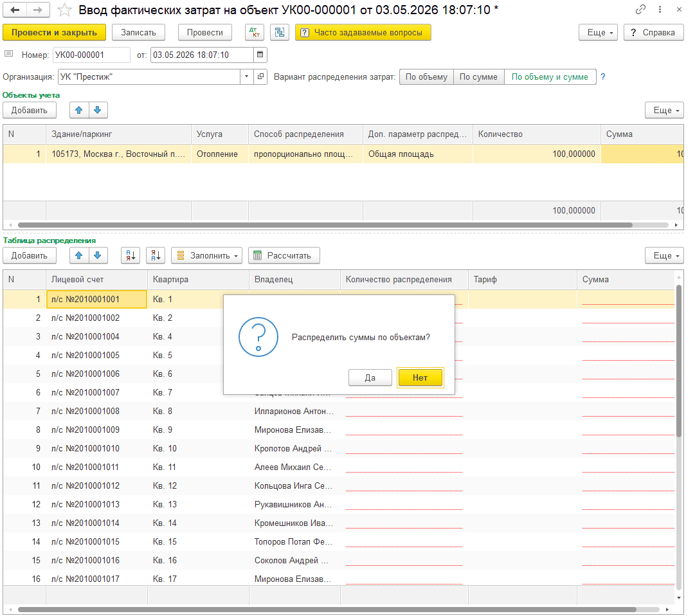Viewport: 695px width, 616px height.
Task: Open Часто задаваемые вопросы
Action: (x=363, y=32)
